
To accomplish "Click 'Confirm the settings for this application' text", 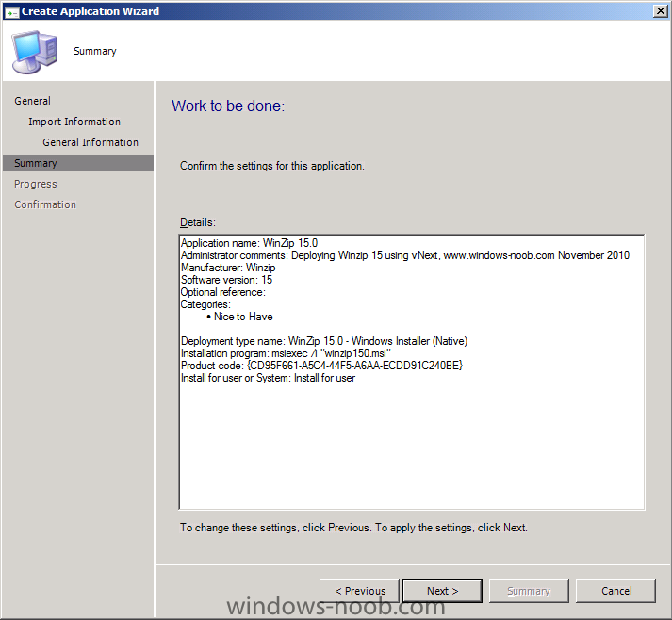I will coord(272,166).
